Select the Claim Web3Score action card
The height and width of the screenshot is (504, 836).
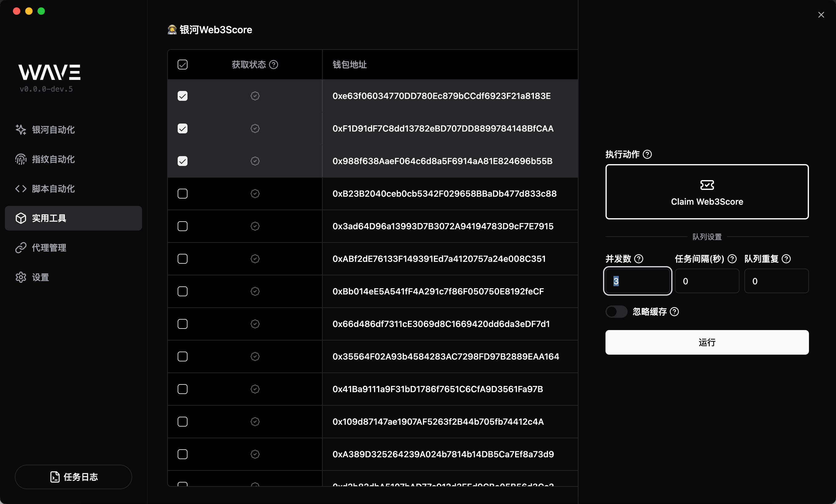click(707, 192)
